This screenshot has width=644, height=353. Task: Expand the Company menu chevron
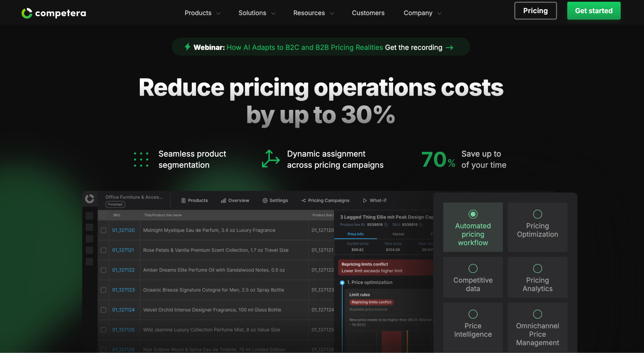pos(439,13)
